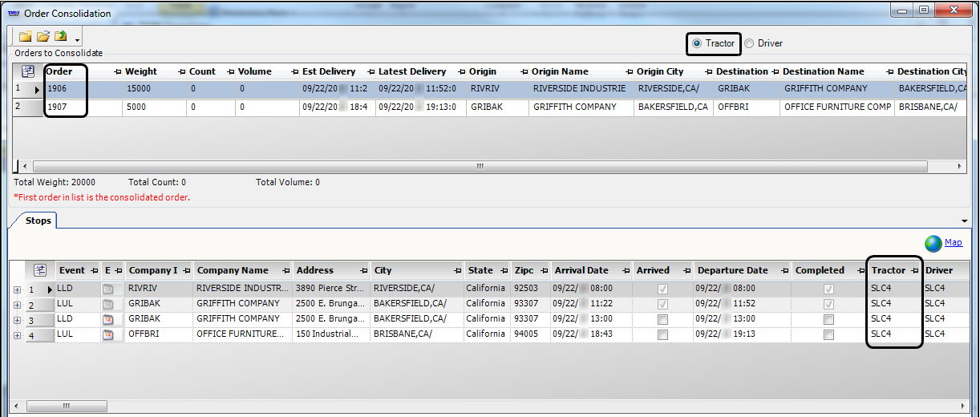The height and width of the screenshot is (417, 980).
Task: Click orders grid horizontal scrollbar thumb
Action: (480, 166)
